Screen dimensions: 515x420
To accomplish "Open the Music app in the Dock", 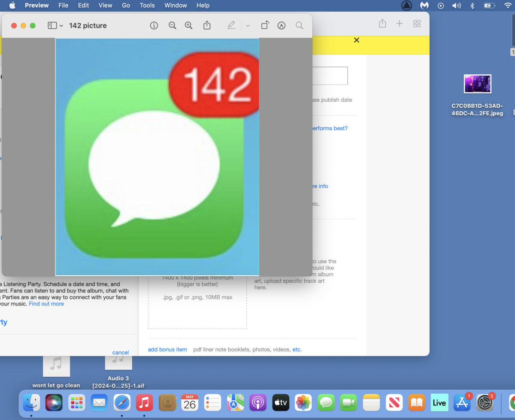I will point(145,403).
